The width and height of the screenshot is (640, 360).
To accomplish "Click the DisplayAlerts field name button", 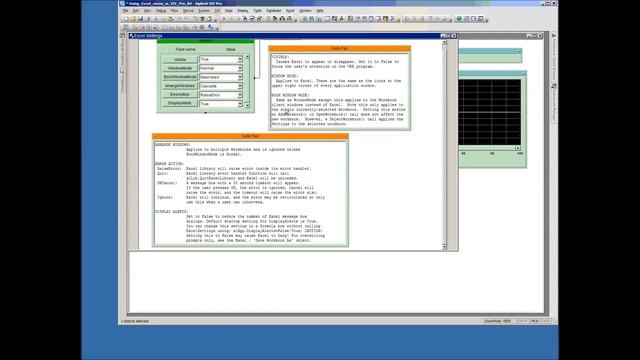I will tap(180, 104).
